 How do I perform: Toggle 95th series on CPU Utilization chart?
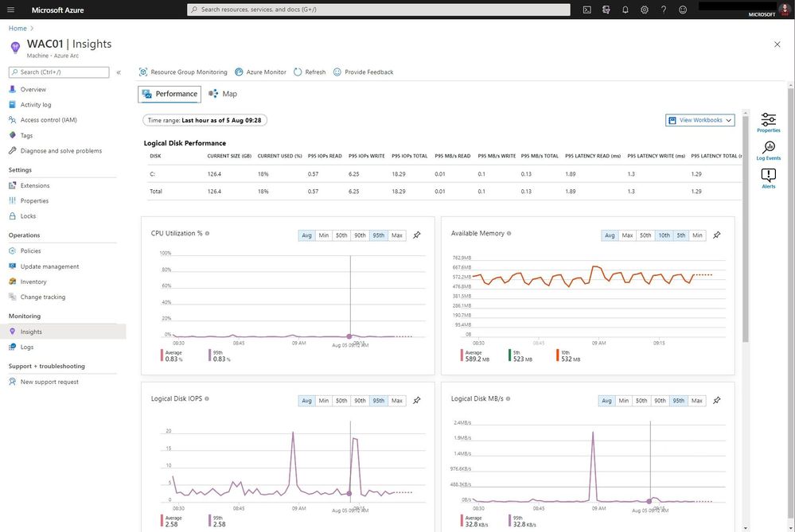379,235
